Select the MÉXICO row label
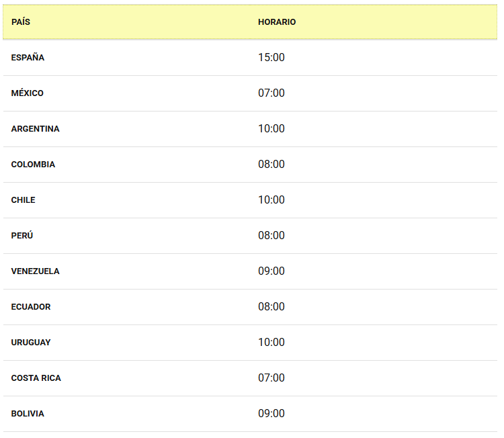This screenshot has height=438, width=504. [28, 93]
